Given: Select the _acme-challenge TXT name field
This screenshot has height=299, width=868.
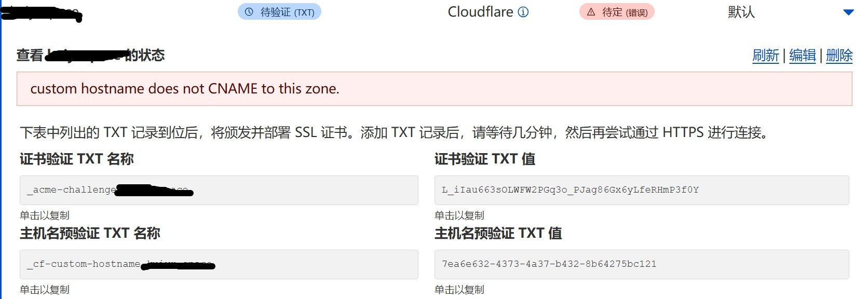Looking at the screenshot, I should 219,190.
